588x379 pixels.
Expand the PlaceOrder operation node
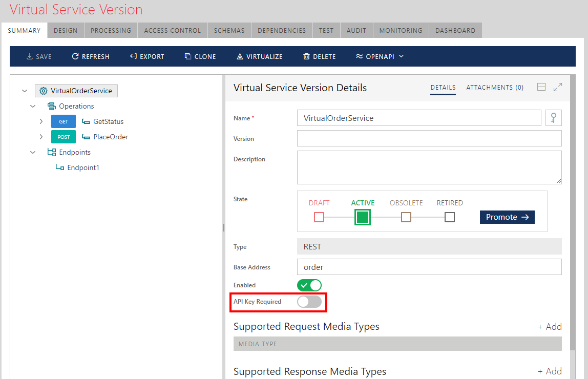41,137
